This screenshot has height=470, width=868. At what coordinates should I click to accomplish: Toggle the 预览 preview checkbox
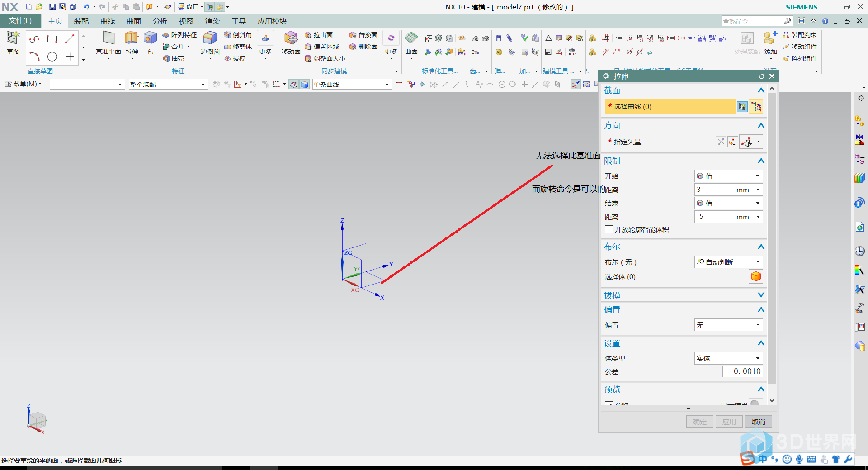pyautogui.click(x=609, y=404)
